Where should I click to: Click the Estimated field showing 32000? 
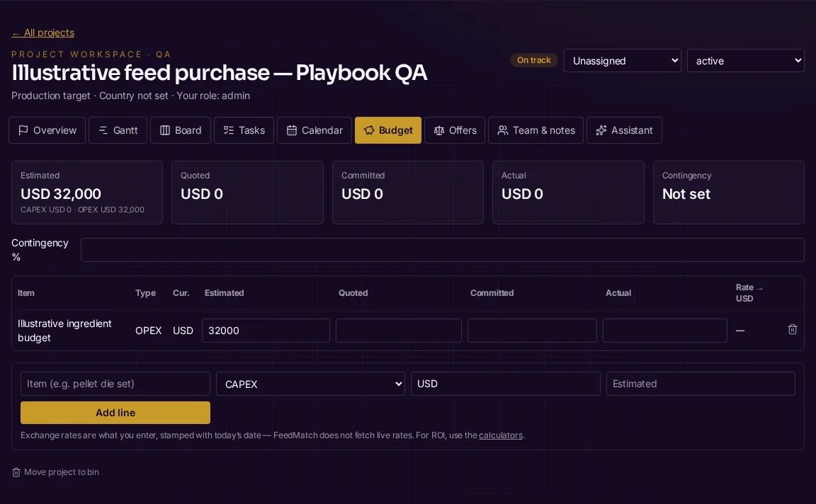(266, 331)
